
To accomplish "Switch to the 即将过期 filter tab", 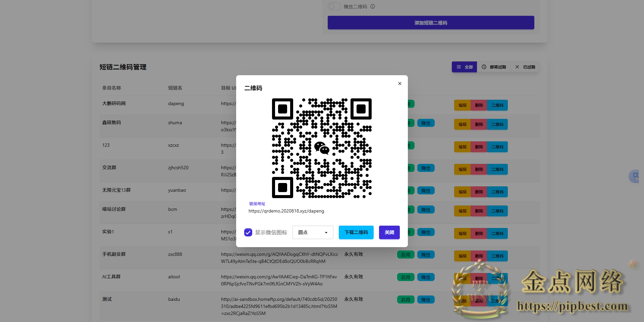I will click(x=494, y=67).
